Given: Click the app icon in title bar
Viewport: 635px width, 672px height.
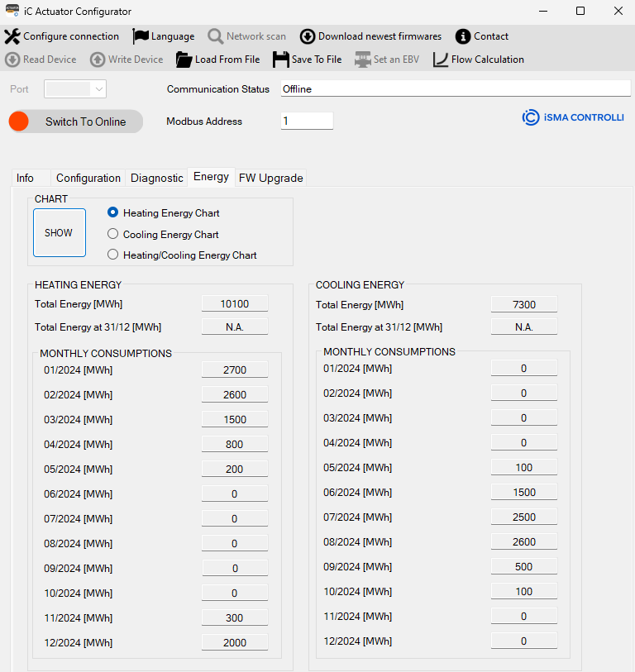Looking at the screenshot, I should [x=12, y=11].
